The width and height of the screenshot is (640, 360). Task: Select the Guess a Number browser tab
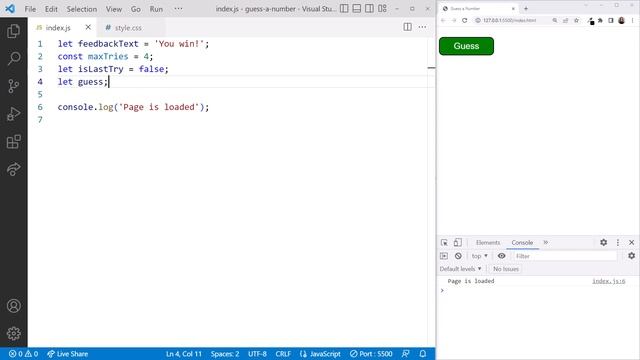point(478,8)
